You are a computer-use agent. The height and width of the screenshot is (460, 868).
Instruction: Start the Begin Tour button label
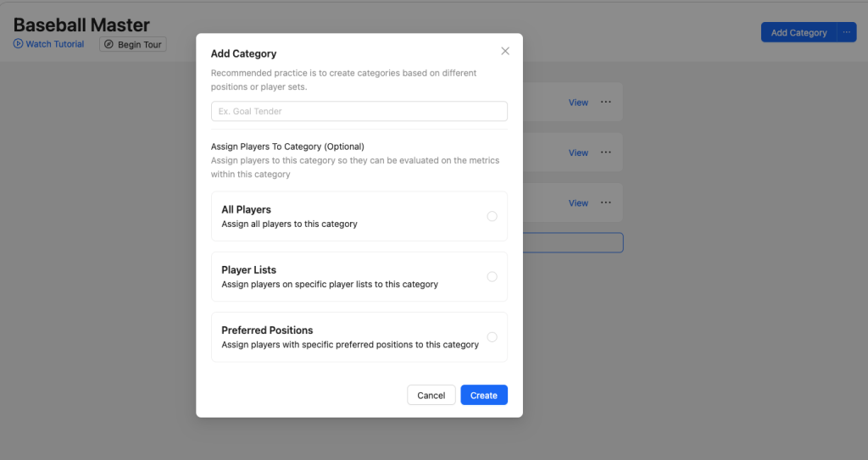141,44
